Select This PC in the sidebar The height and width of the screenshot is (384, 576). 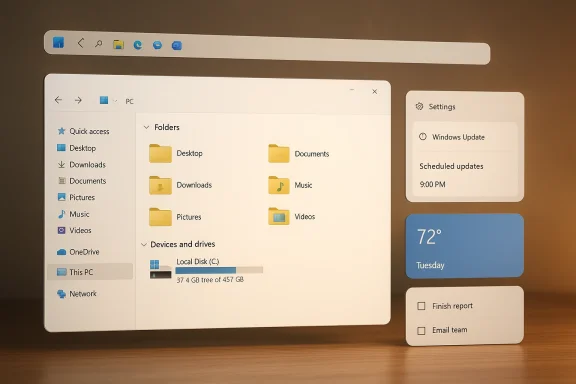pos(90,272)
